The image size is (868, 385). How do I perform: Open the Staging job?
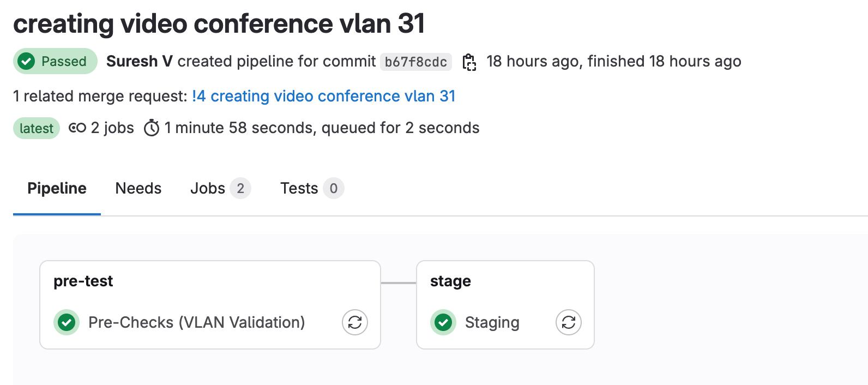click(x=492, y=322)
